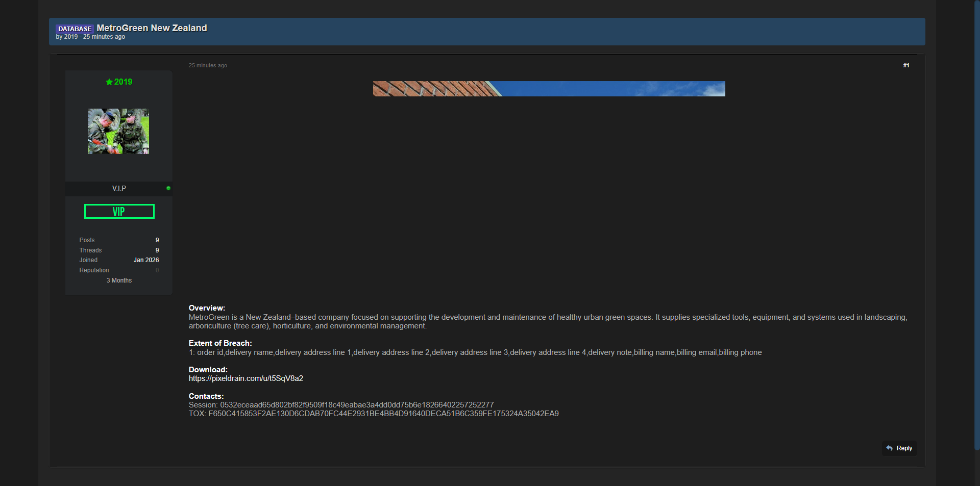980x486 pixels.
Task: Open the MetroGreen New Zealand thread title
Action: (x=152, y=28)
